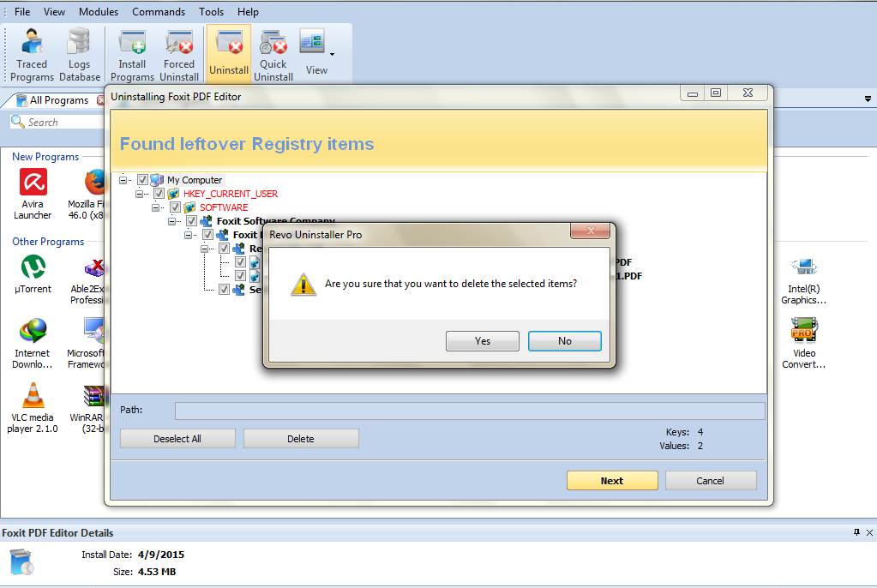Screen dimensions: 877x588
Task: Open the panel options arrow at right
Action: [x=868, y=99]
